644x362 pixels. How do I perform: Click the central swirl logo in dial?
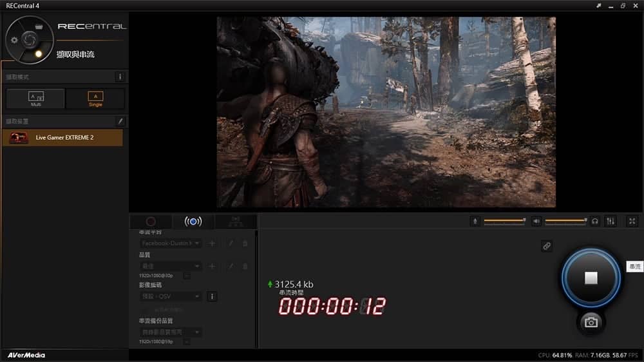pos(29,39)
